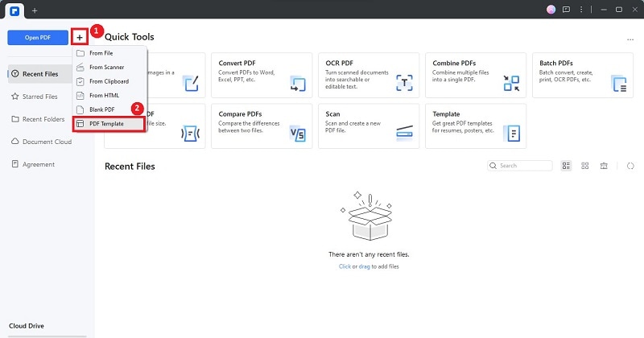Click the Combine PDFs tool icon
This screenshot has width=644, height=338.
click(x=511, y=83)
